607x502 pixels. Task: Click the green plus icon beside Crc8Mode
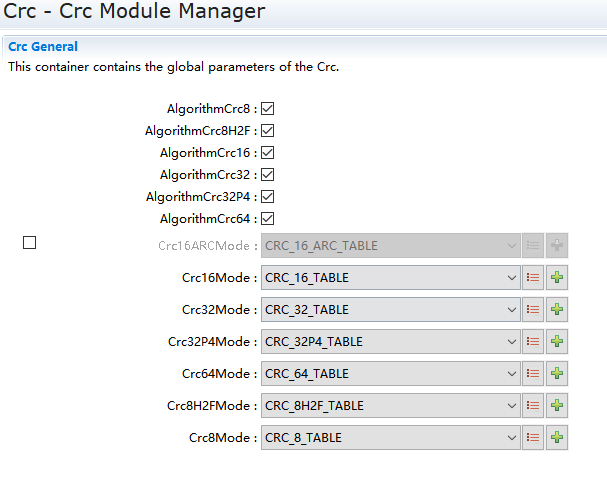pos(557,438)
